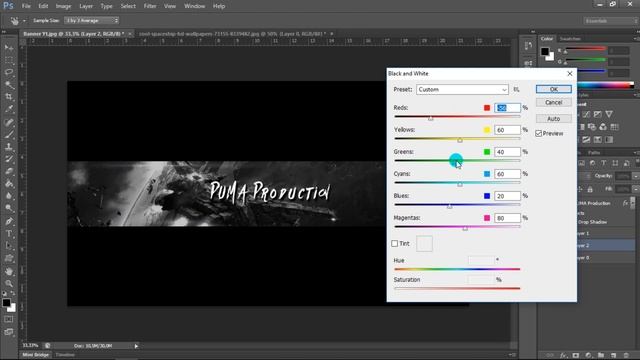The image size is (640, 360).
Task: Open the Fill dropdown arrow in Layers
Action: click(x=636, y=189)
